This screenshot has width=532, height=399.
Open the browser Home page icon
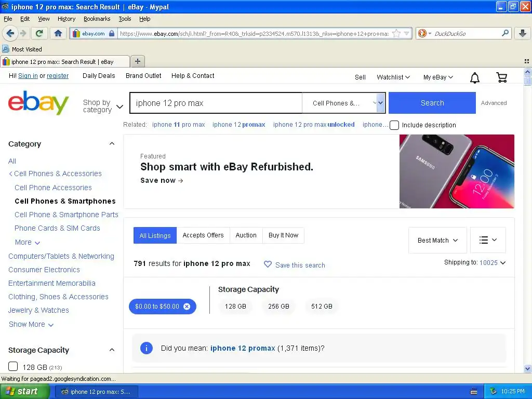(58, 33)
